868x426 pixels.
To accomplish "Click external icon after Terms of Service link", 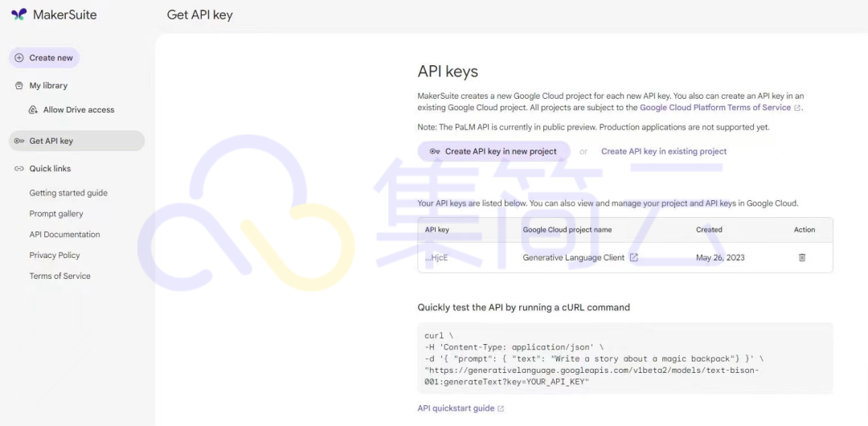I will click(x=797, y=108).
